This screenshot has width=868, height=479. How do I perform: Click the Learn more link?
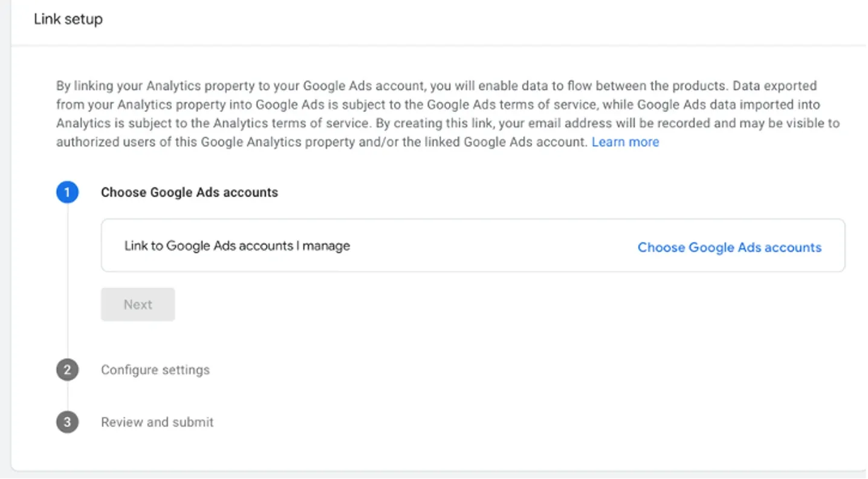[x=626, y=142]
